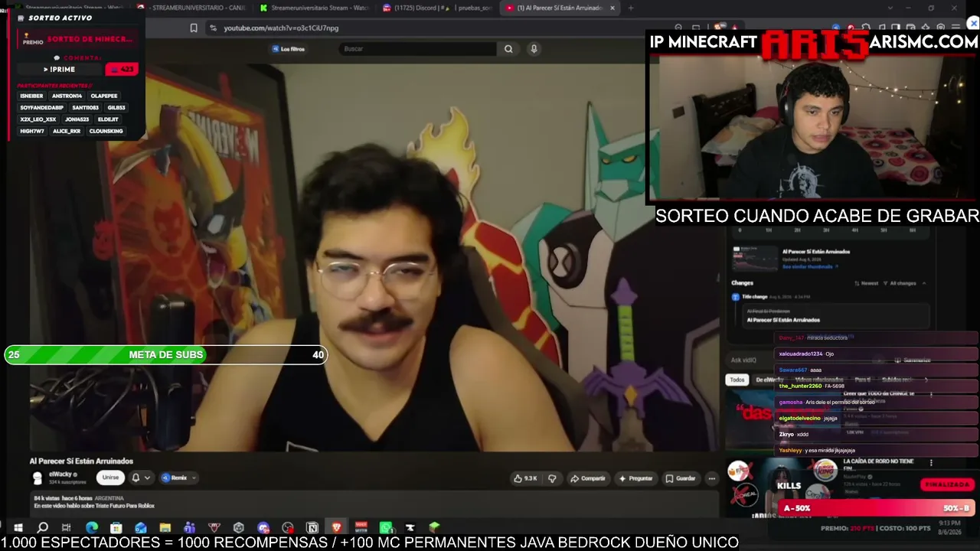Open Discord from the taskbar
The height and width of the screenshot is (551, 980).
coord(263,527)
